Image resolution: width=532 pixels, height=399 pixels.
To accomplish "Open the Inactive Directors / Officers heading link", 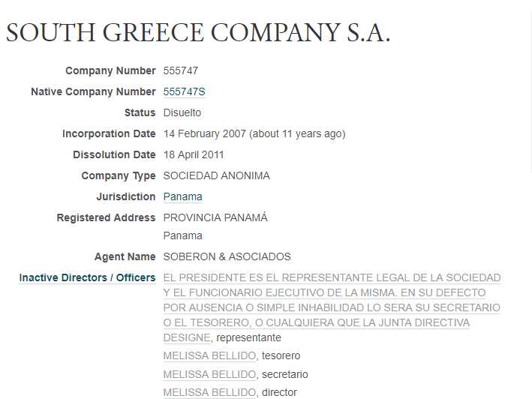I will 87,277.
